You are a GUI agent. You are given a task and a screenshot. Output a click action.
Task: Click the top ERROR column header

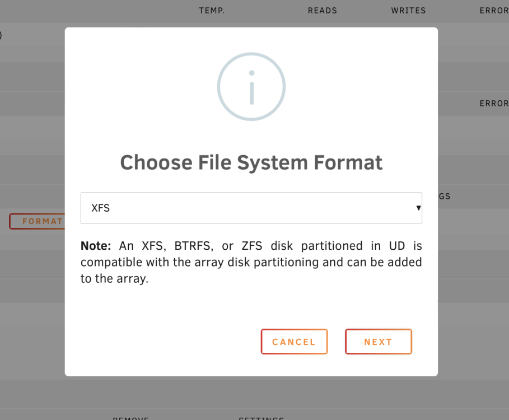coord(494,11)
